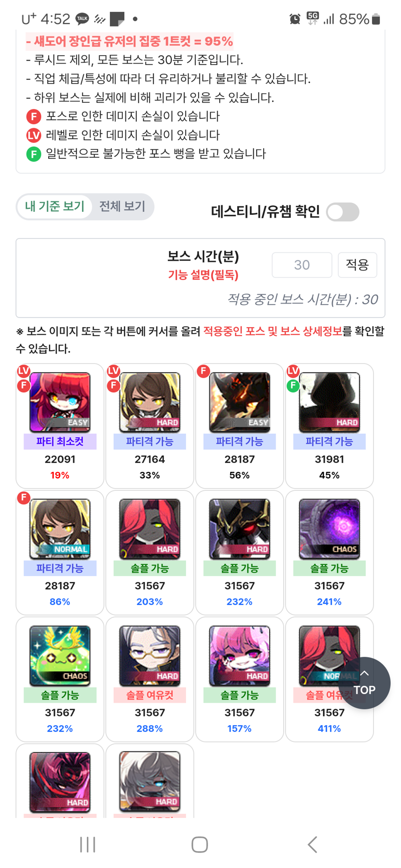The width and height of the screenshot is (401, 868).
Task: Select the 내 기준 보기 tab
Action: point(55,206)
